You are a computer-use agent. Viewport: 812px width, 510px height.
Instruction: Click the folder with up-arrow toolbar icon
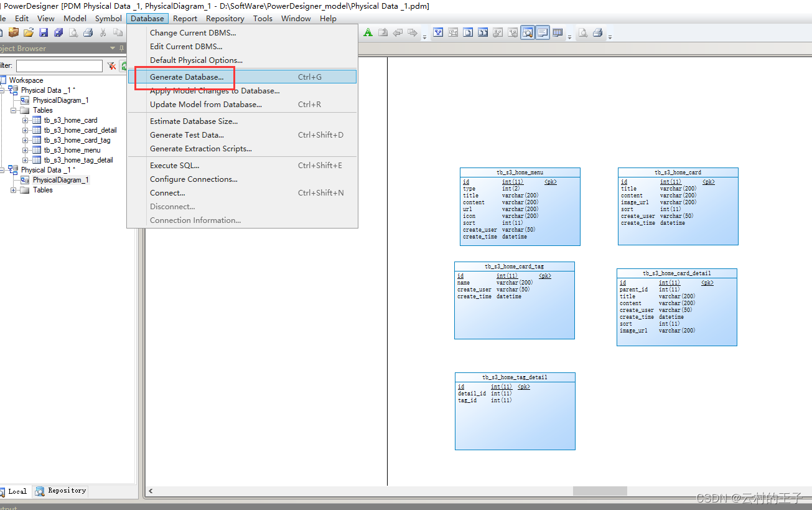coord(383,32)
